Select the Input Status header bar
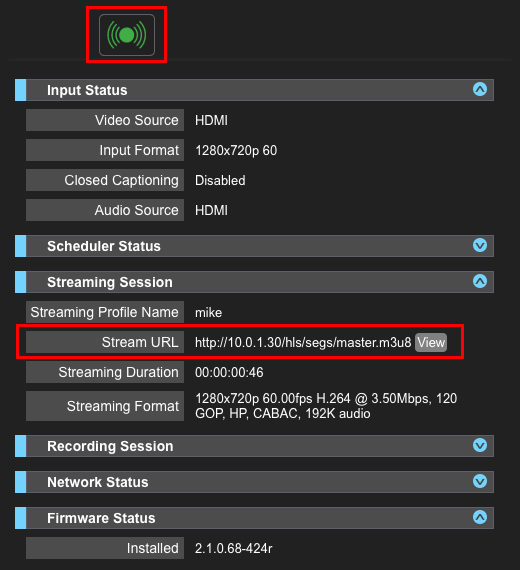The image size is (520, 570). coord(254,90)
